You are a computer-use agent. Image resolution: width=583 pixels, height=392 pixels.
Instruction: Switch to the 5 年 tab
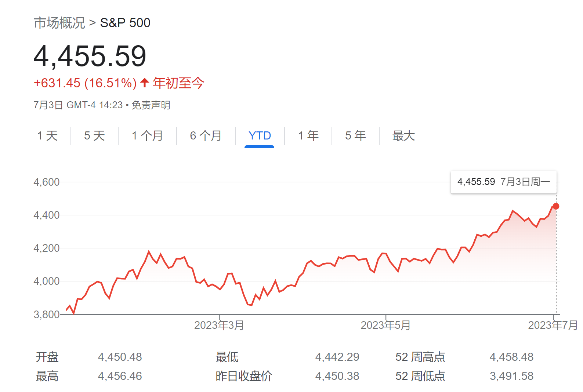355,136
